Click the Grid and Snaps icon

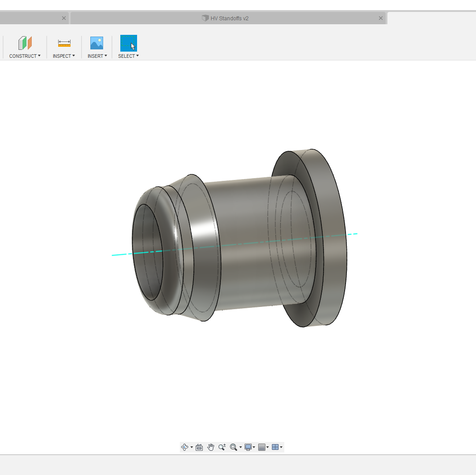262,447
